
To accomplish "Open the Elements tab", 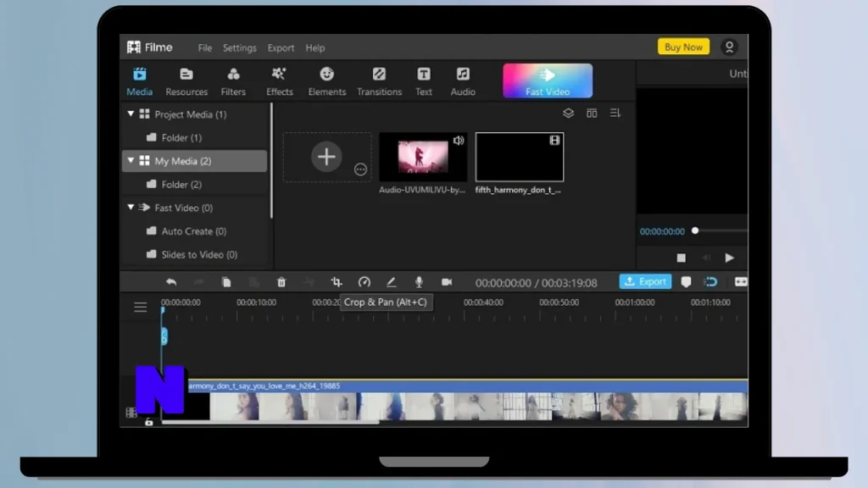I will pos(326,81).
